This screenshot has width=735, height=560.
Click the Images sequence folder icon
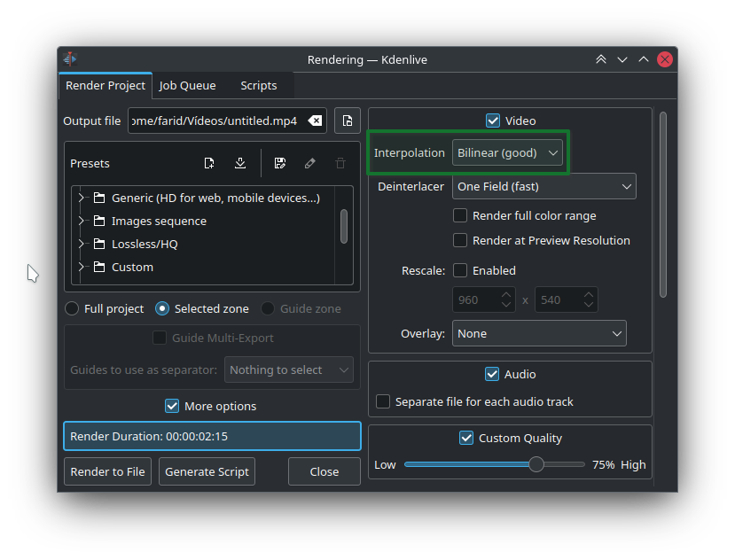(99, 221)
